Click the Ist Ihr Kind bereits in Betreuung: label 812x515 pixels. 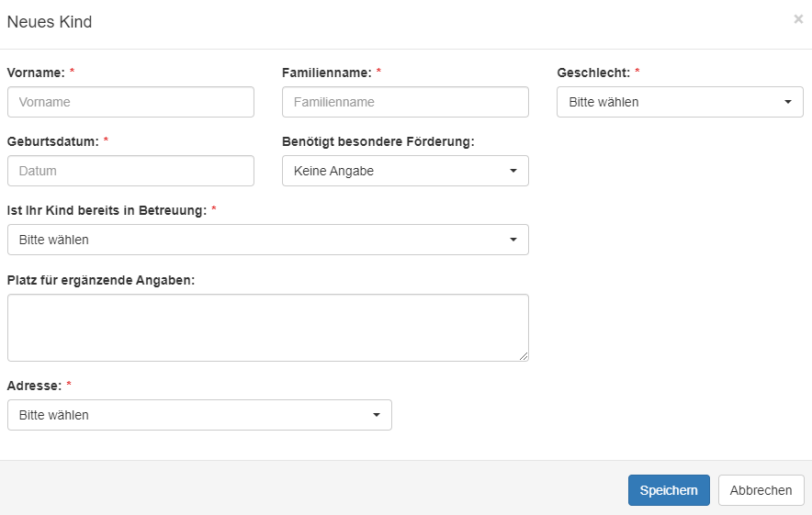click(x=107, y=210)
